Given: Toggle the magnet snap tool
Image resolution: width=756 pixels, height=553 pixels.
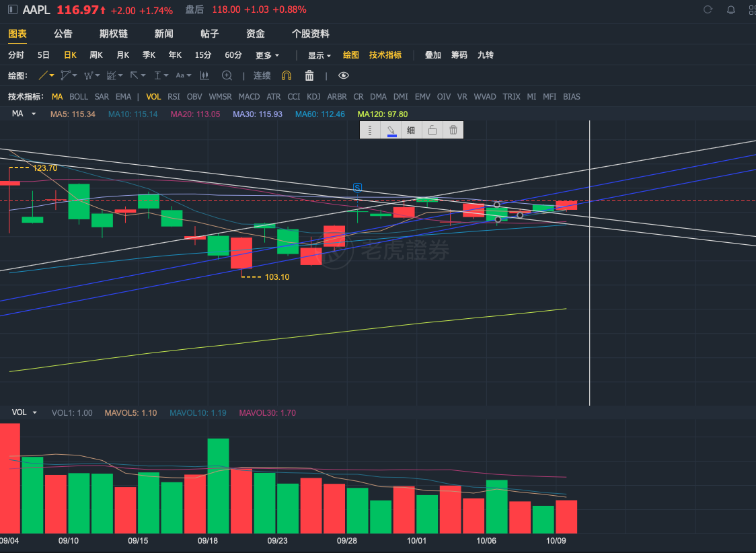Looking at the screenshot, I should coord(287,76).
